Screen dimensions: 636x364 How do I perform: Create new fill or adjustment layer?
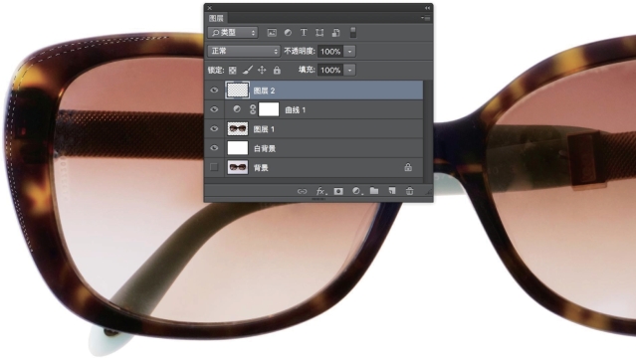click(x=356, y=191)
